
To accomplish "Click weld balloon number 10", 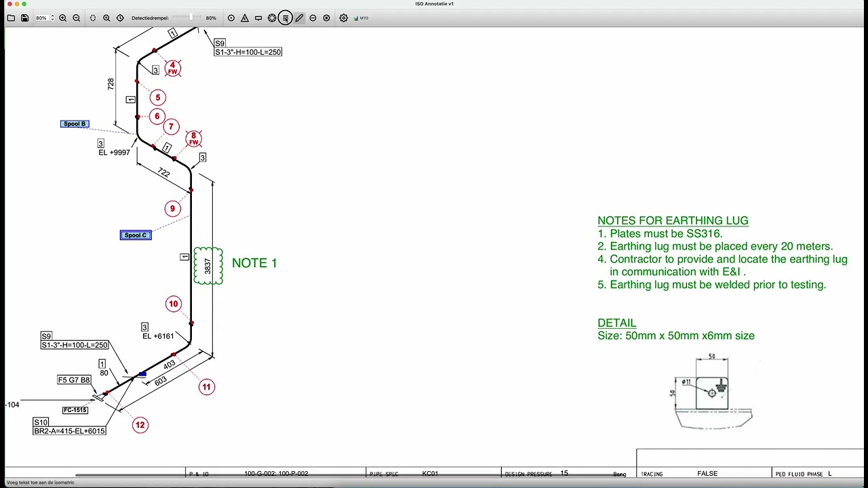I will [x=174, y=304].
